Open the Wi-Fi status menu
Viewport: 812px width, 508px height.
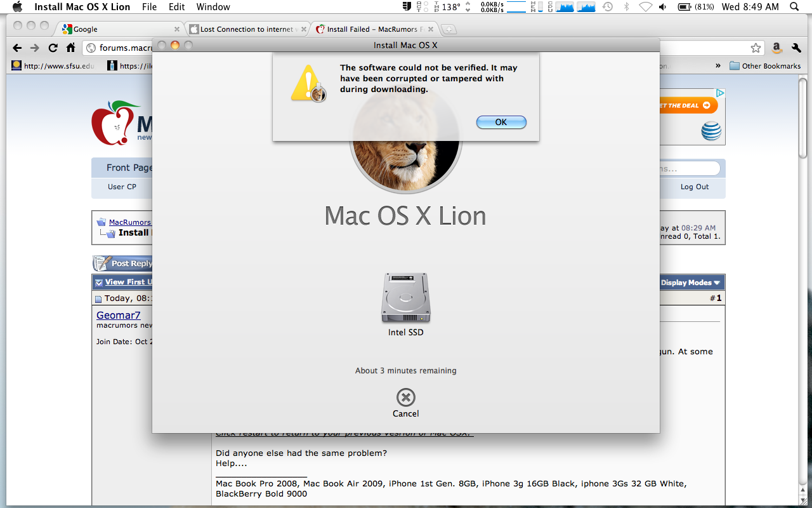[x=645, y=7]
